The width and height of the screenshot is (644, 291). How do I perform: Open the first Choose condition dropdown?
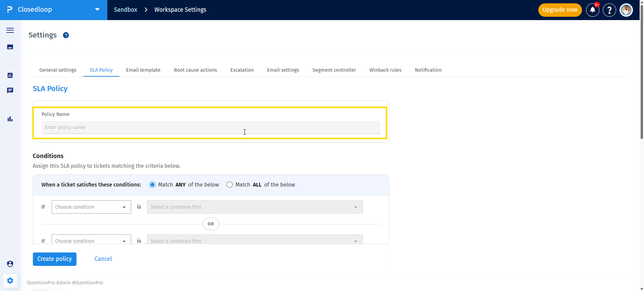91,207
